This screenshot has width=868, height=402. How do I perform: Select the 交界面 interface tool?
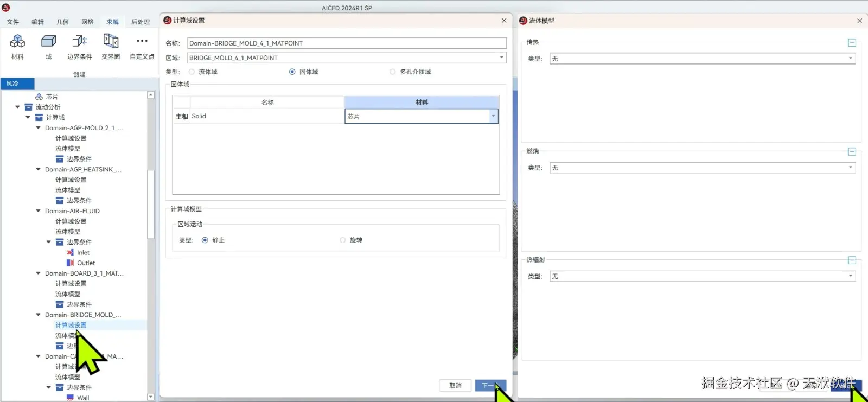111,46
